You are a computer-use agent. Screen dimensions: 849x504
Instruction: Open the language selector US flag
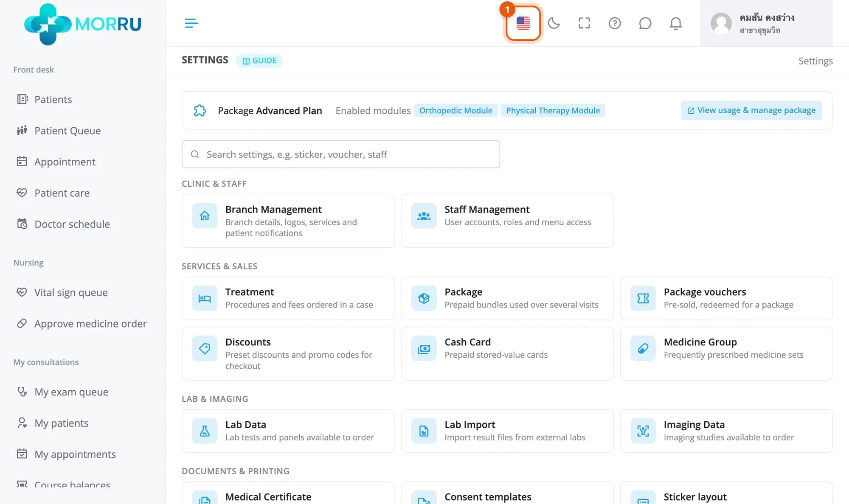(523, 23)
